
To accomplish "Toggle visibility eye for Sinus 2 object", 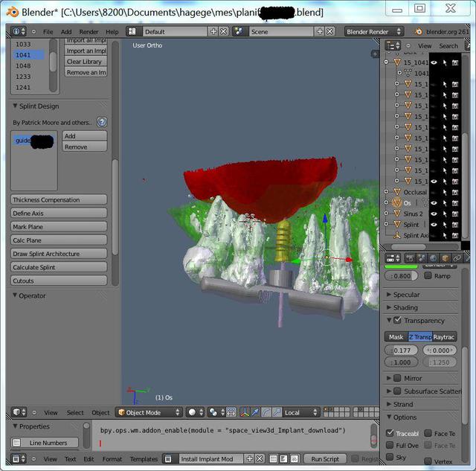I will click(434, 214).
